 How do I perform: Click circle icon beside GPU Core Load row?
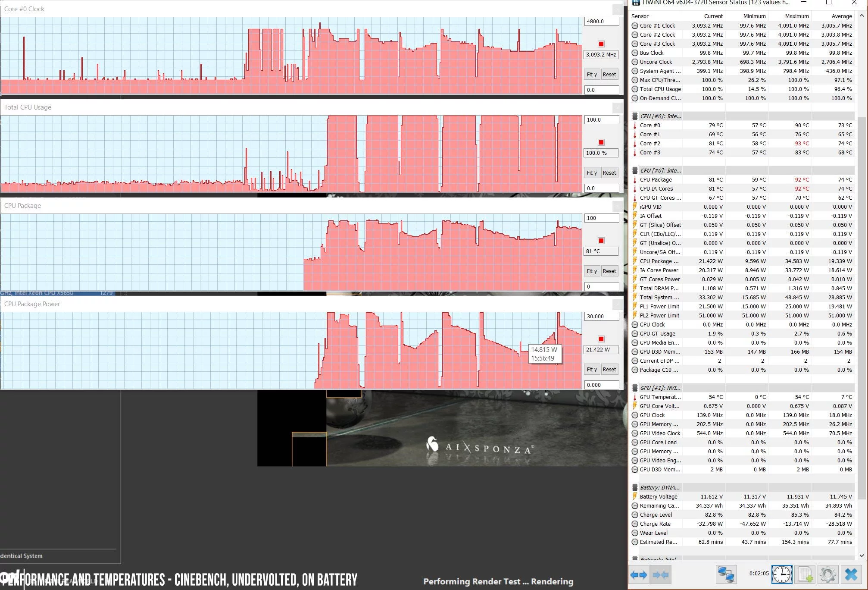[634, 442]
